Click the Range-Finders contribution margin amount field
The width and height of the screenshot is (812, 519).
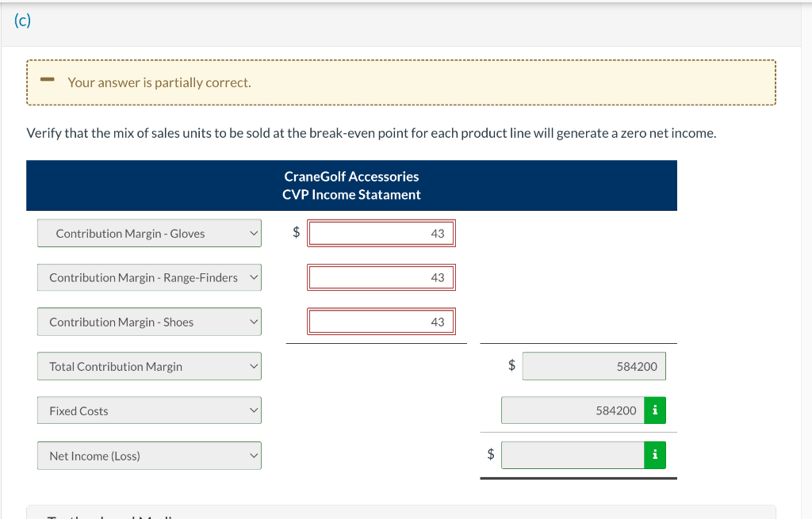click(381, 278)
